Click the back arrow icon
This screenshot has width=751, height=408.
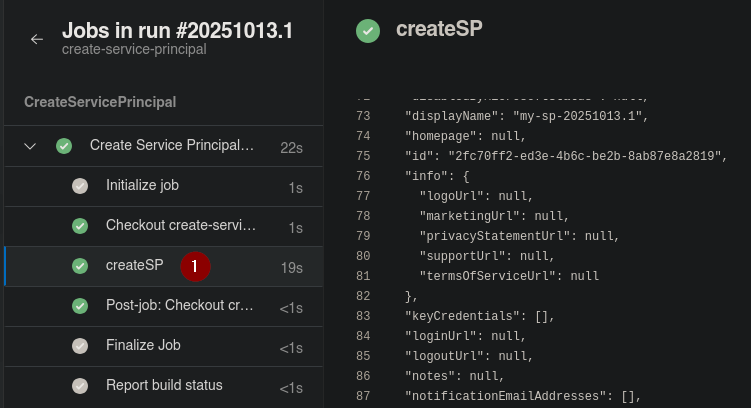click(37, 39)
